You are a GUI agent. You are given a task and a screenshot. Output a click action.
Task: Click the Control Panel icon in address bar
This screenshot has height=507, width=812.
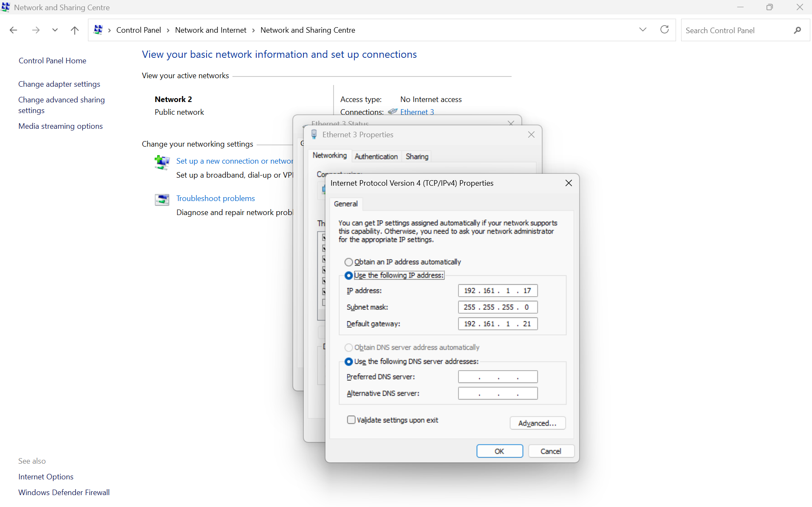click(98, 30)
